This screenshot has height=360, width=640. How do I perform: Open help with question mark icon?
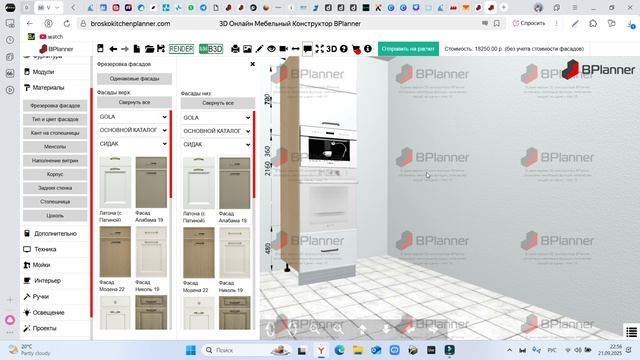tap(344, 49)
